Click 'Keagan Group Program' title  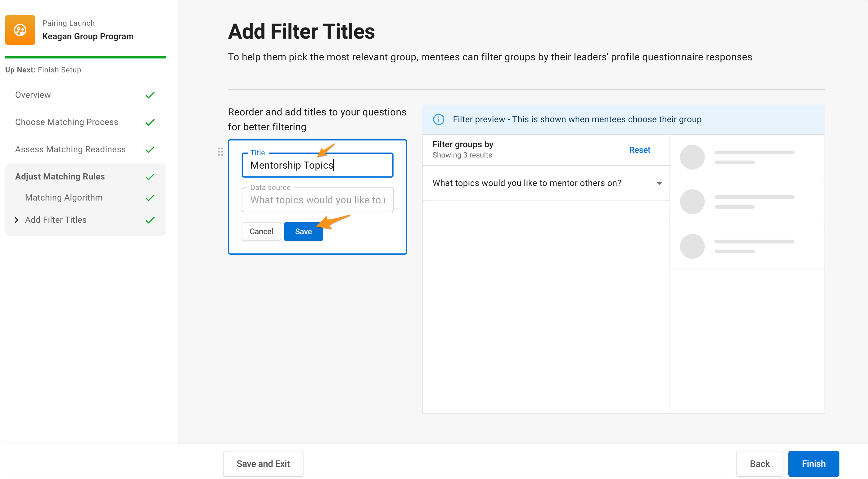[x=88, y=36]
